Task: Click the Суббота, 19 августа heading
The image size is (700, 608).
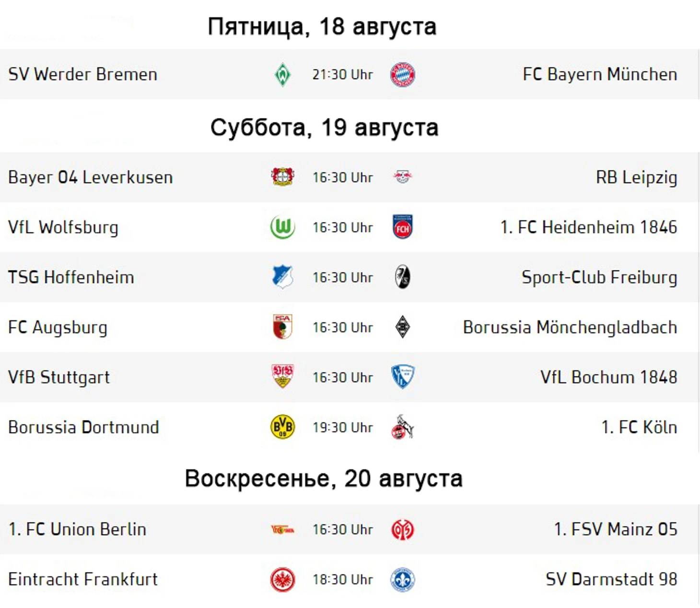Action: click(325, 128)
